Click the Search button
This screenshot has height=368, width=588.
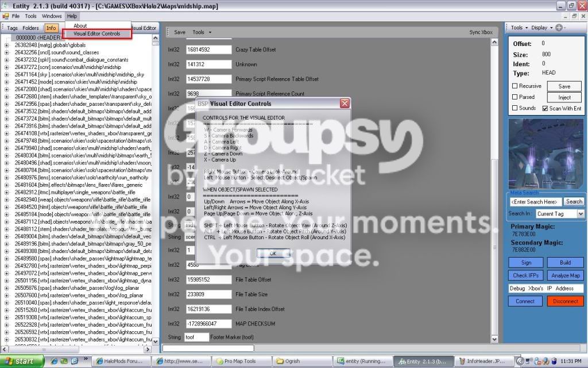click(x=574, y=202)
